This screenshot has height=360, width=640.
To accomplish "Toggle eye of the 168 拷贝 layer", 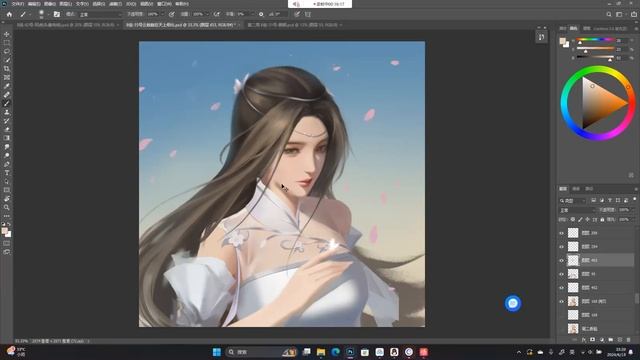I will (x=561, y=302).
